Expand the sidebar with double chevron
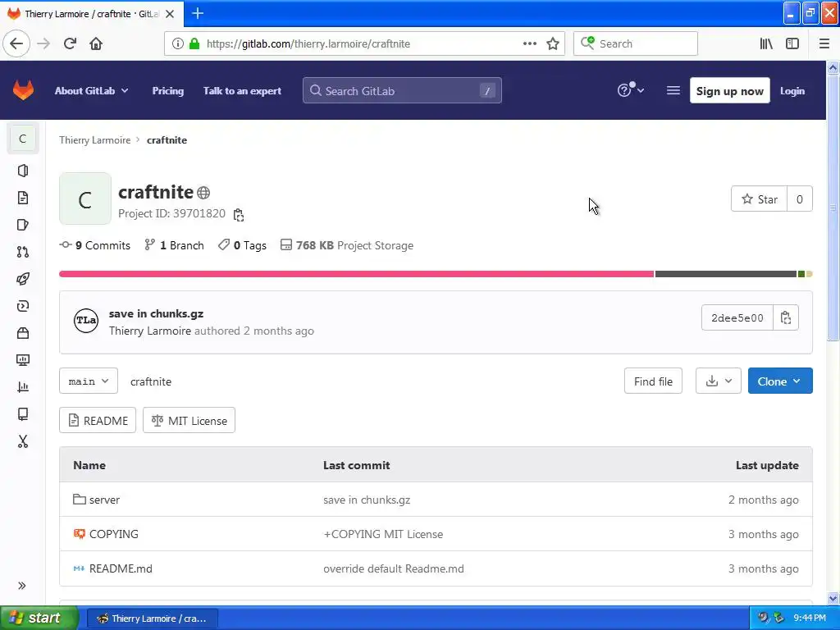The height and width of the screenshot is (630, 840). (22, 586)
